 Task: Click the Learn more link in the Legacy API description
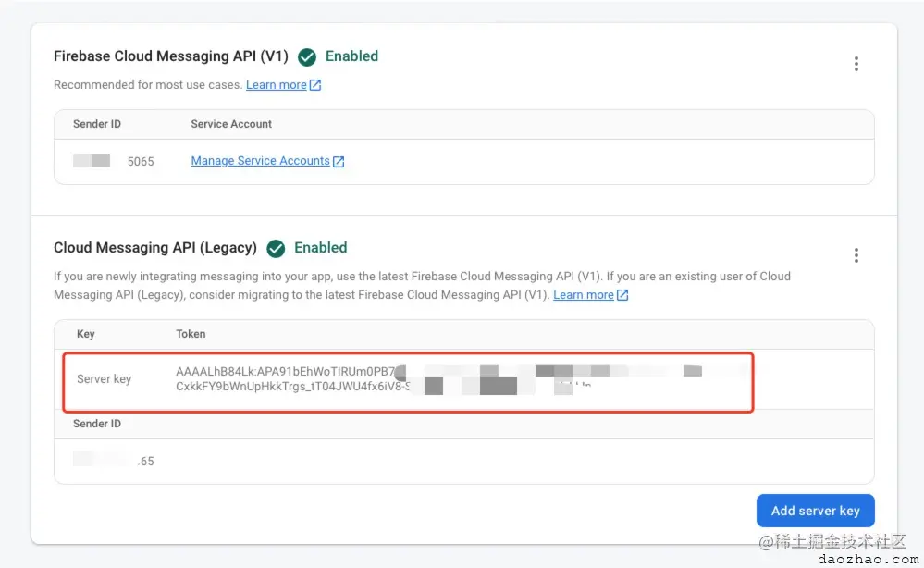[x=583, y=294]
